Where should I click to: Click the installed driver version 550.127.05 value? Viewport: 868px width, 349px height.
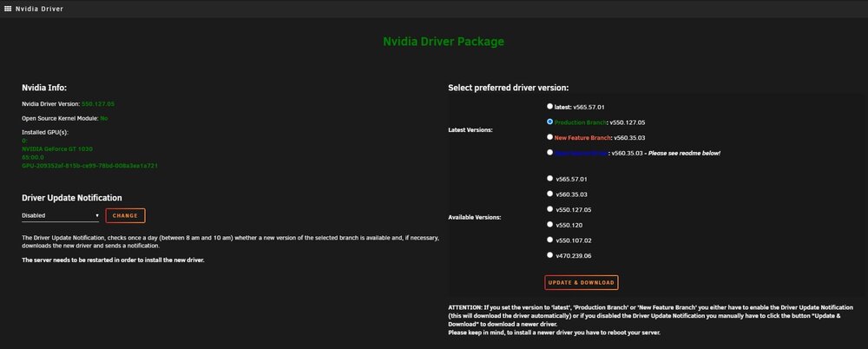pyautogui.click(x=98, y=104)
